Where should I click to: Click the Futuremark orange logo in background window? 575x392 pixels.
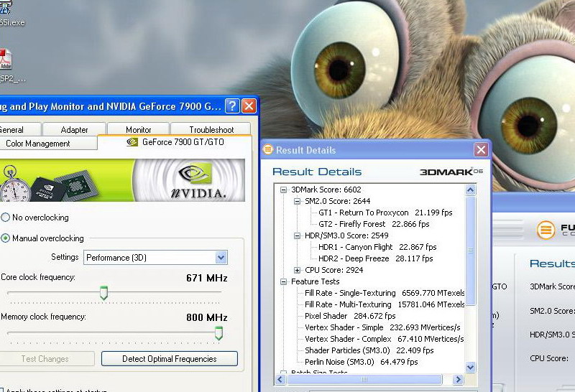[x=546, y=230]
